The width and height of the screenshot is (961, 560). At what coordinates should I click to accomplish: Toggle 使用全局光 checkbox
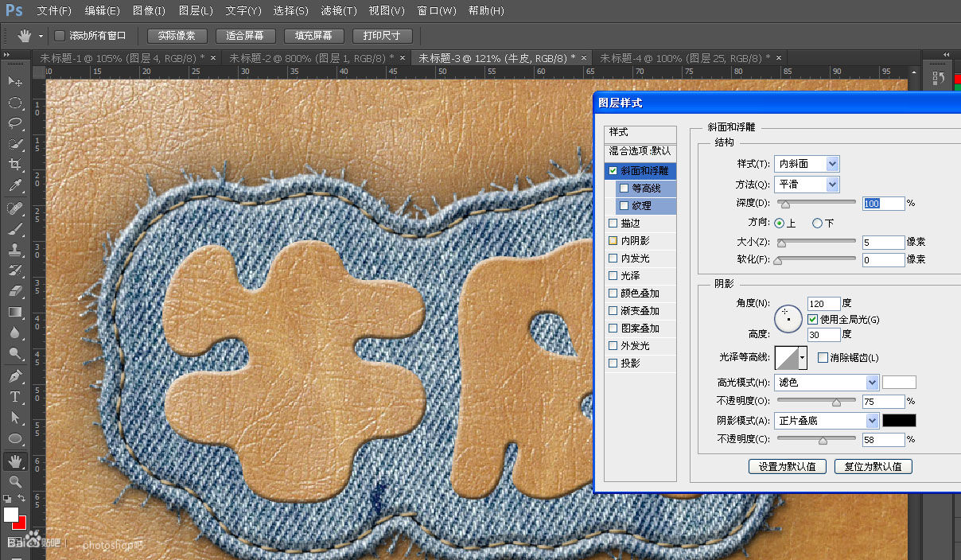pos(812,319)
